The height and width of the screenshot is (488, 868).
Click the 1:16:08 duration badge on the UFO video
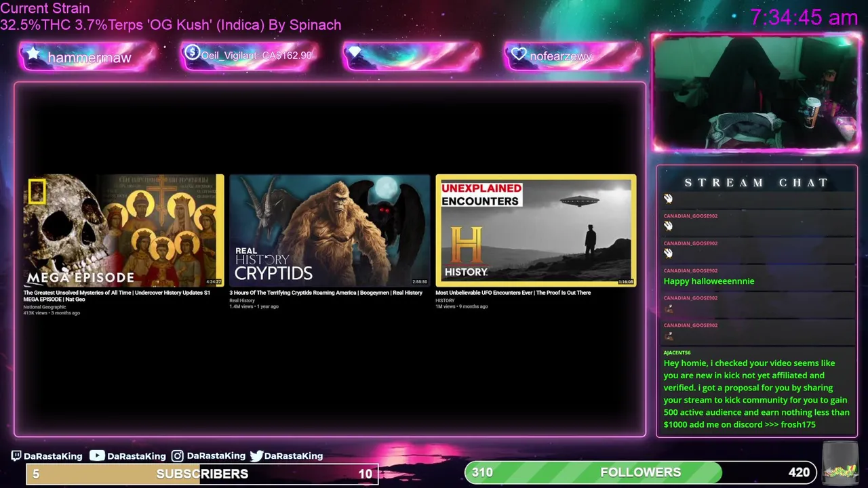click(x=625, y=282)
